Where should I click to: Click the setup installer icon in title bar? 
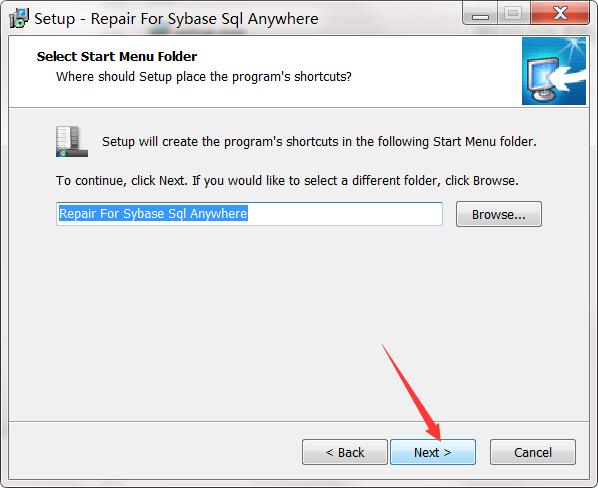pos(19,18)
